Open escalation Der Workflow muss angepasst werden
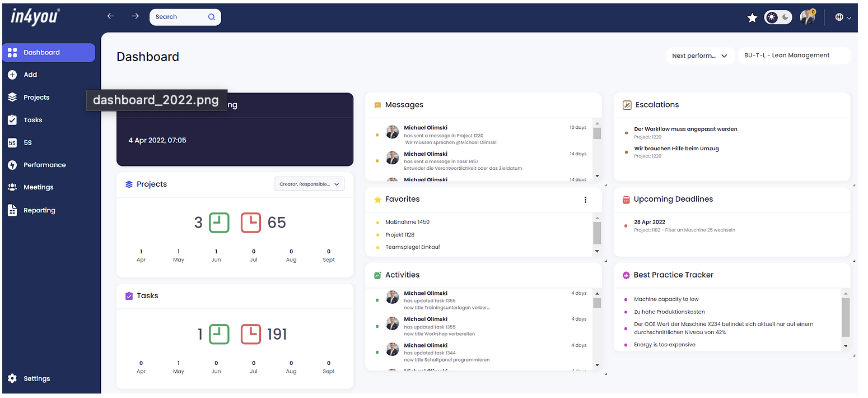868x398 pixels. pyautogui.click(x=685, y=129)
